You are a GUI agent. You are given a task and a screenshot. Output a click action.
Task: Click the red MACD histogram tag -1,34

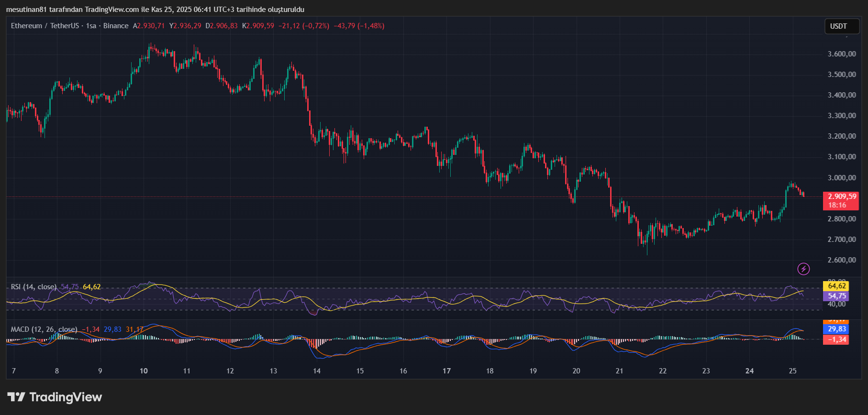835,339
